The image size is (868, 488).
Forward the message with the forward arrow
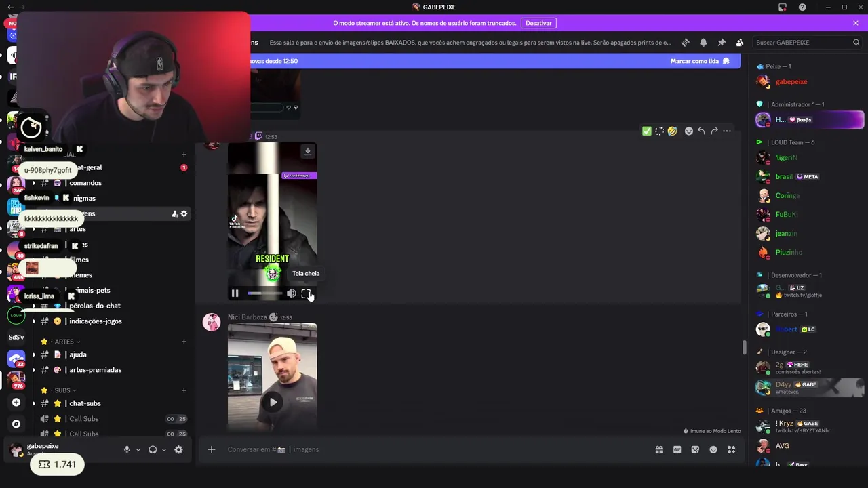[x=714, y=131]
